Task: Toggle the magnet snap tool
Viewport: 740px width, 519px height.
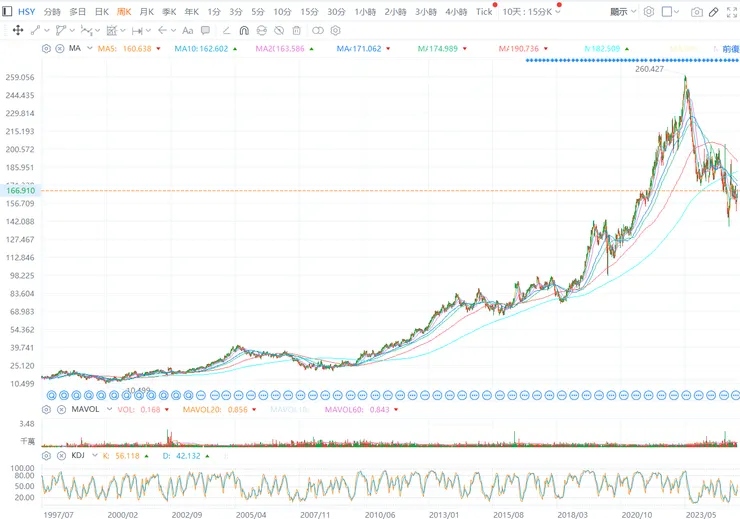Action: pos(244,31)
